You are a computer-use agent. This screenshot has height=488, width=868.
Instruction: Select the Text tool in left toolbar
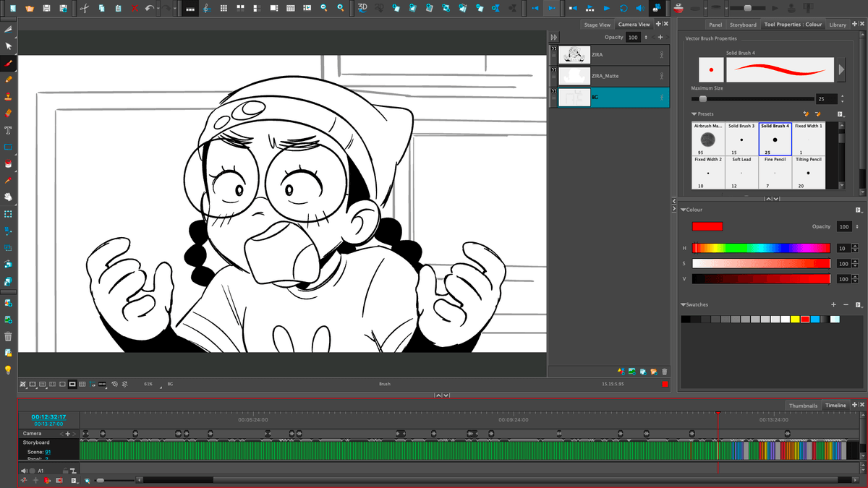[x=8, y=130]
